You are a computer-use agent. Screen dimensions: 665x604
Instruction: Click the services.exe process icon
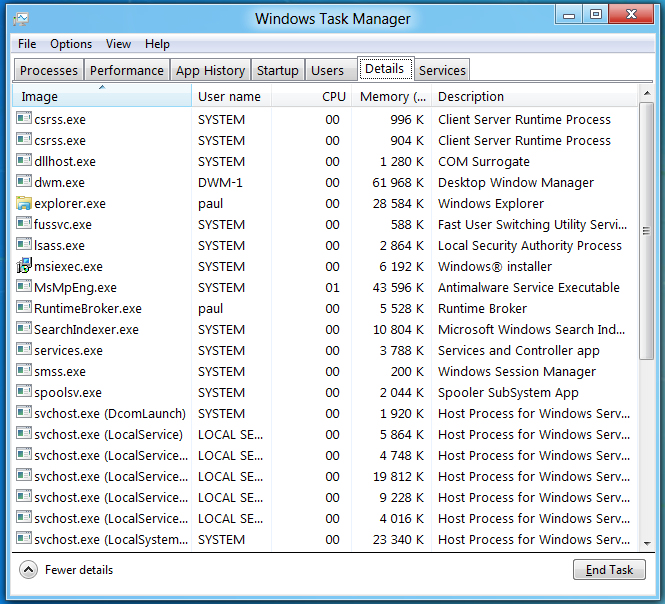24,349
